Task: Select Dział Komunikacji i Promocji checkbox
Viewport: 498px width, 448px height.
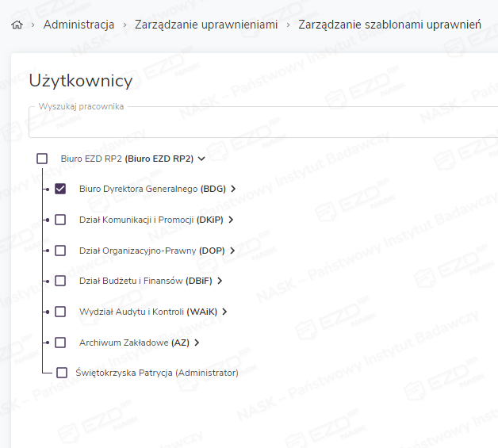Action: 60,220
